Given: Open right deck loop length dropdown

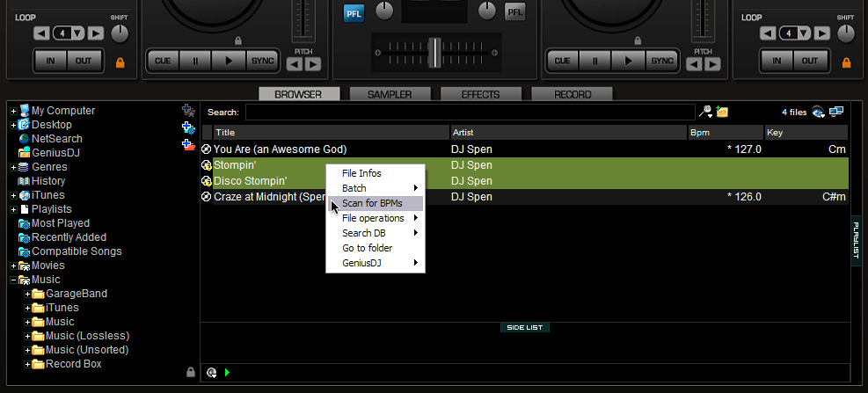Looking at the screenshot, I should coord(804,33).
